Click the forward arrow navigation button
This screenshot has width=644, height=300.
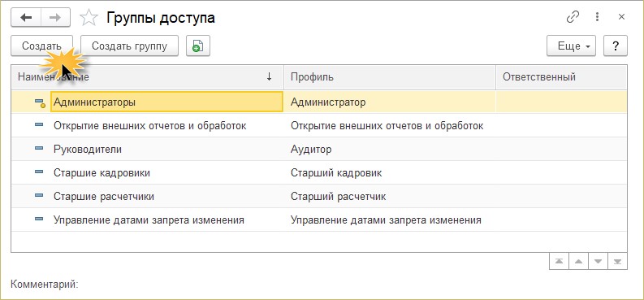click(55, 18)
